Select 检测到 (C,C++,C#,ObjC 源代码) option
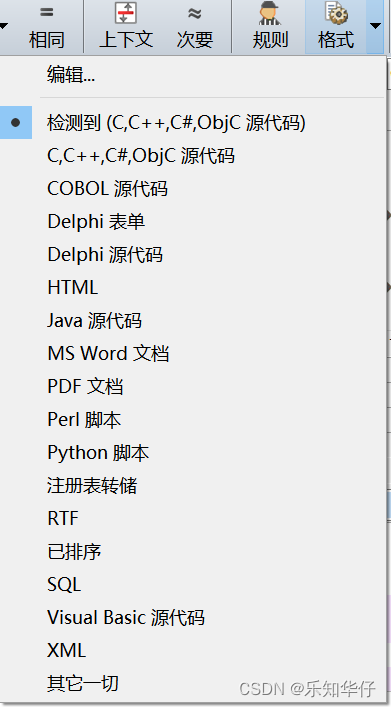This screenshot has width=391, height=707. (x=176, y=123)
